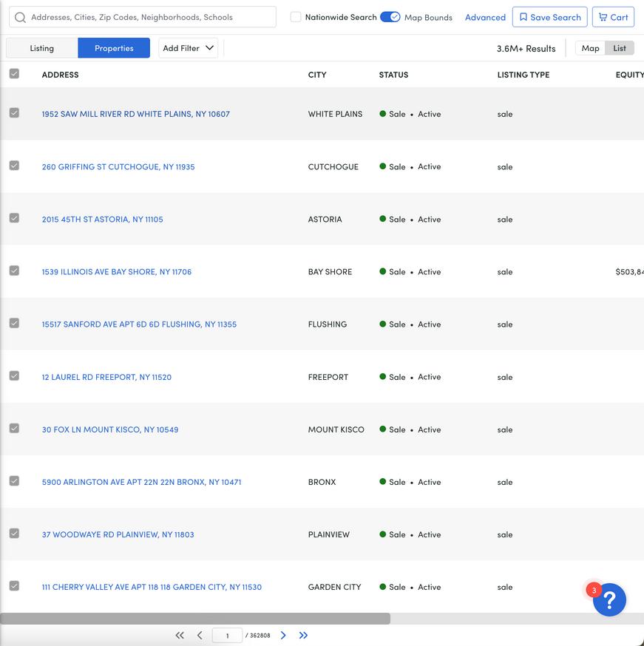This screenshot has width=644, height=646.
Task: Switch to the Listing tab
Action: 42,48
